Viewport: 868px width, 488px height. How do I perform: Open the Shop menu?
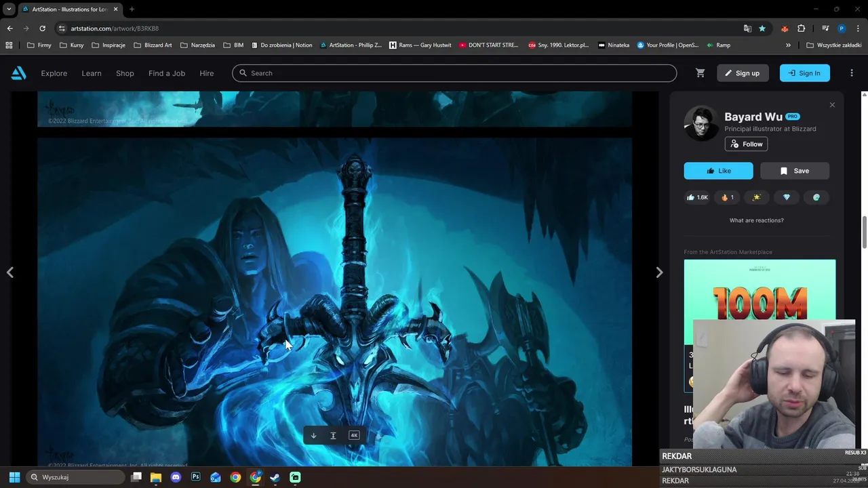point(125,73)
